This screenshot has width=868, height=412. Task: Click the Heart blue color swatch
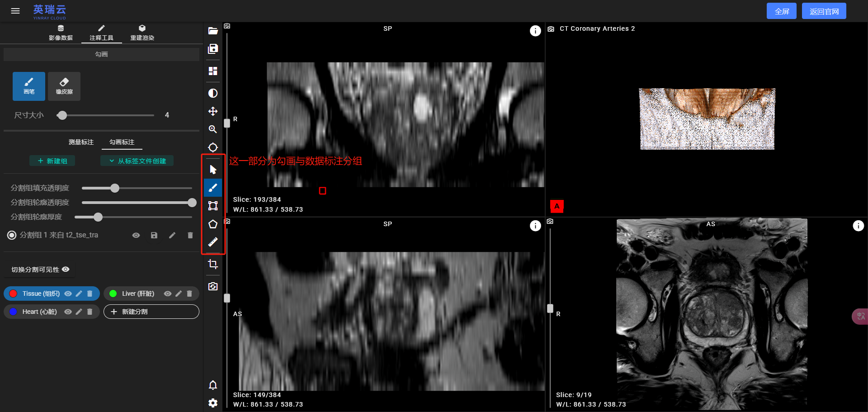click(13, 312)
